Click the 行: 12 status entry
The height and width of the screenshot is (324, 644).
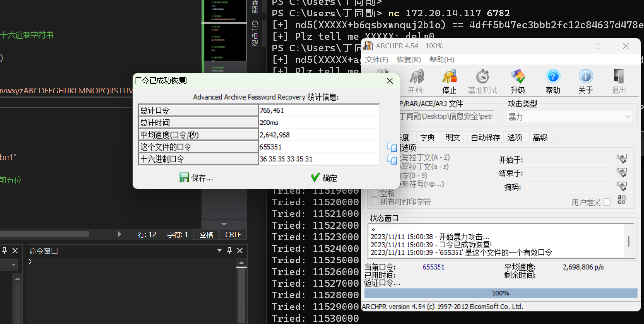147,235
